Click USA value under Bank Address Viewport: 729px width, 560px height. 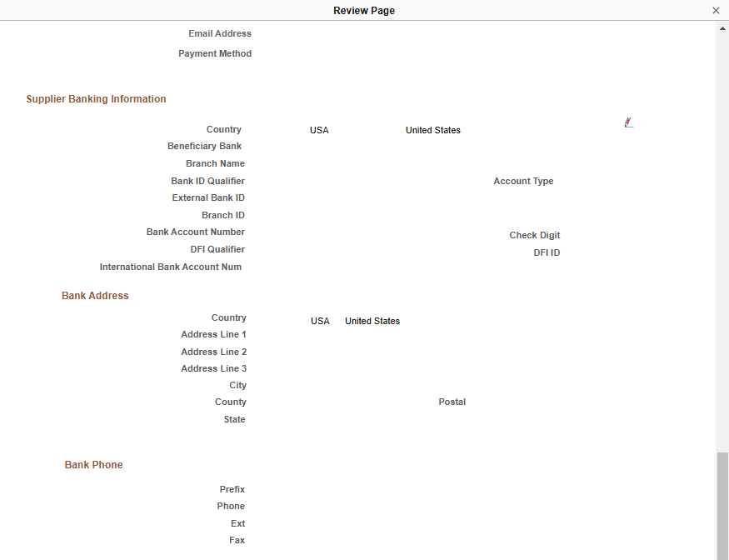point(320,321)
